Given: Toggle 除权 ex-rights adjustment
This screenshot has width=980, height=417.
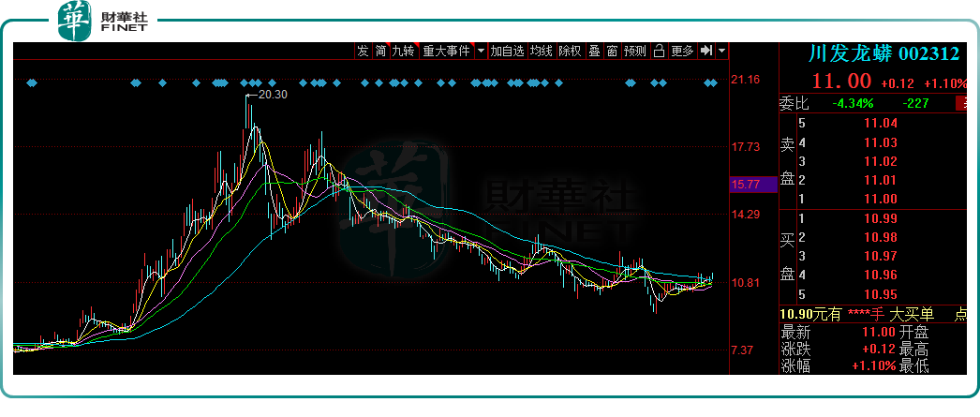Looking at the screenshot, I should 570,51.
